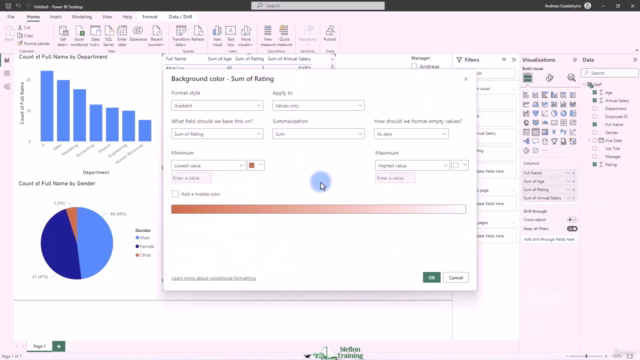The height and width of the screenshot is (360, 640).
Task: Switch to the Insert ribbon tab
Action: pos(56,17)
